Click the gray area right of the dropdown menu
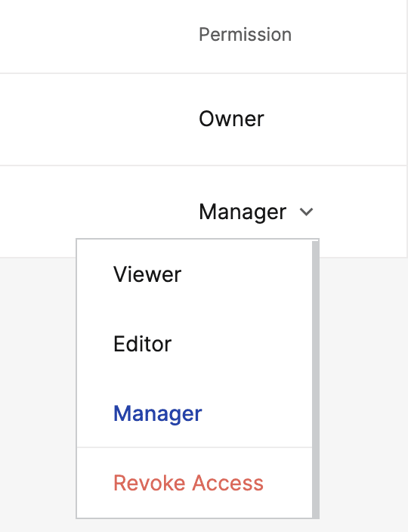408x532 pixels. [x=363, y=390]
